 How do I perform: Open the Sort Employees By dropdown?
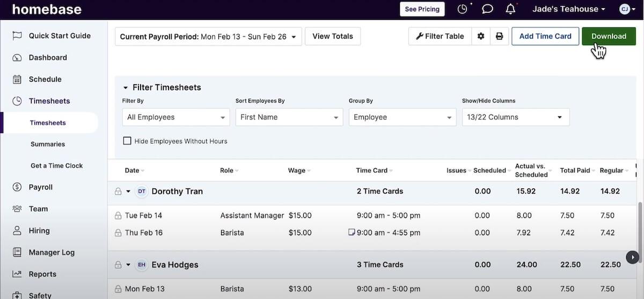[x=289, y=117]
